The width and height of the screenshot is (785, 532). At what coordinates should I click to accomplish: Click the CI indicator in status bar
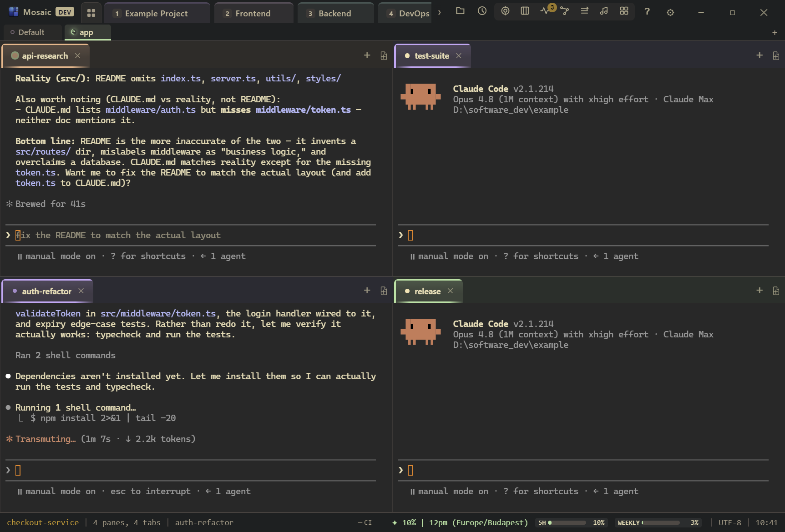tap(365, 523)
